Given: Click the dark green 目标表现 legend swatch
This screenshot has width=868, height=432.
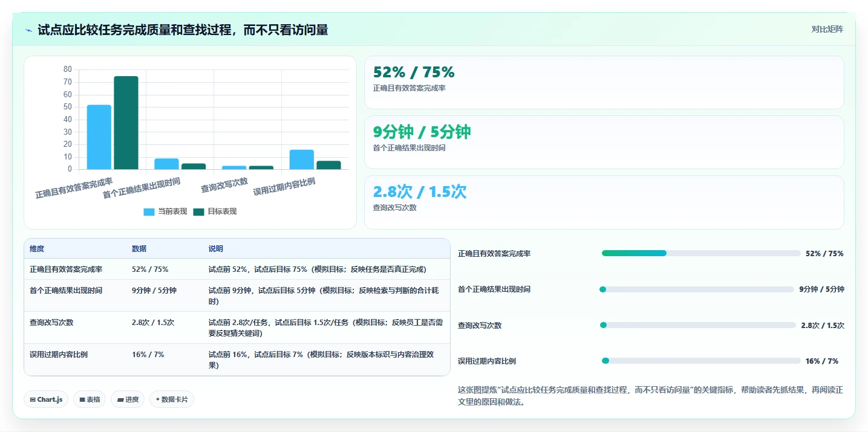Looking at the screenshot, I should click(198, 211).
